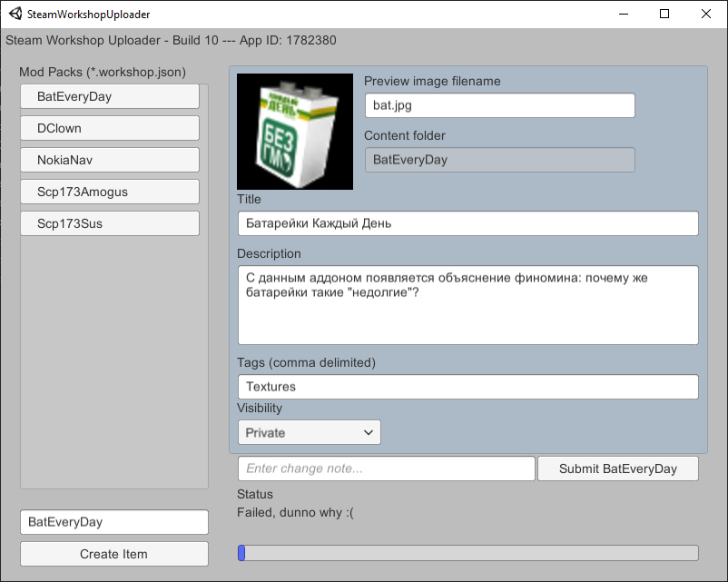Click the new item name field

coord(114,522)
